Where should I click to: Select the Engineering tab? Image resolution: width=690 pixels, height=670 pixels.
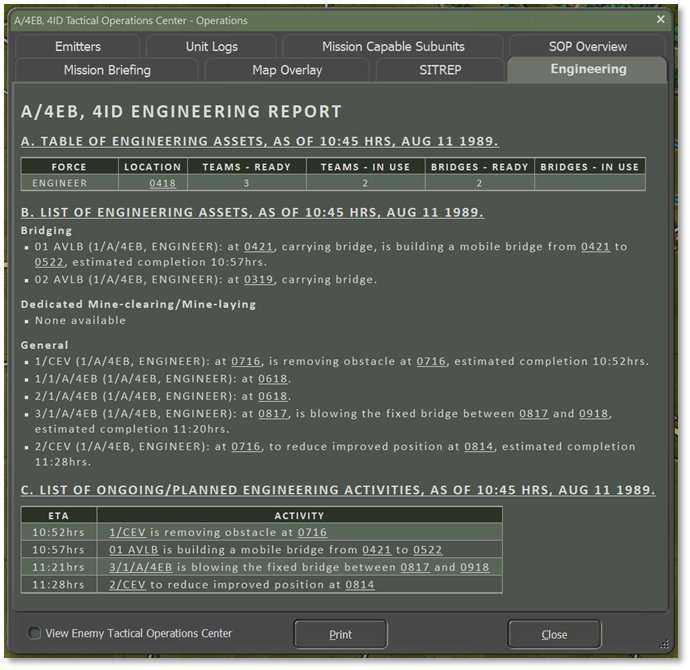click(587, 69)
